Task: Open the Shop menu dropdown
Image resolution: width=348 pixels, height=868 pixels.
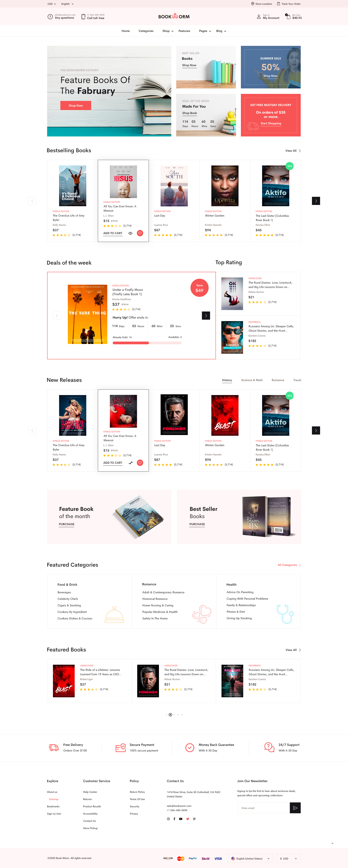Action: pos(168,31)
